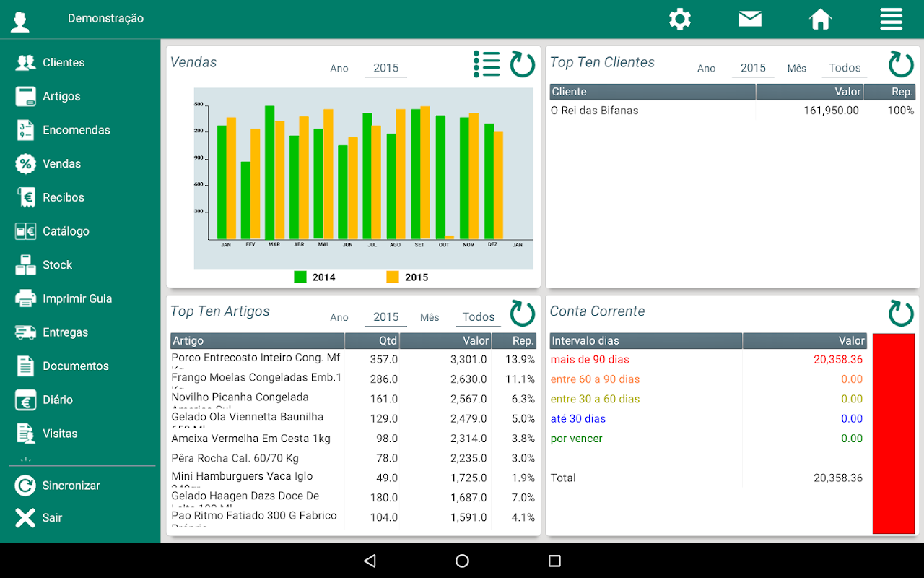Tap Sincronizar to sync data

pos(71,486)
